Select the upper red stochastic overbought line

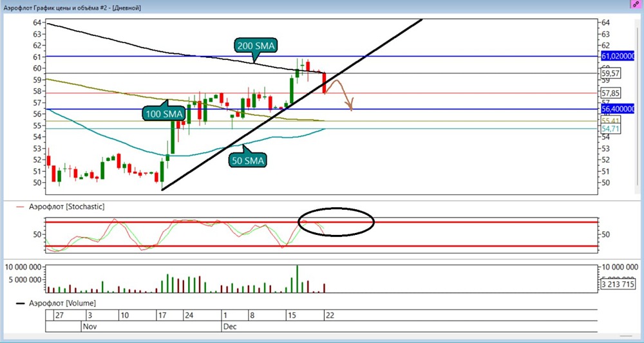(x=320, y=223)
